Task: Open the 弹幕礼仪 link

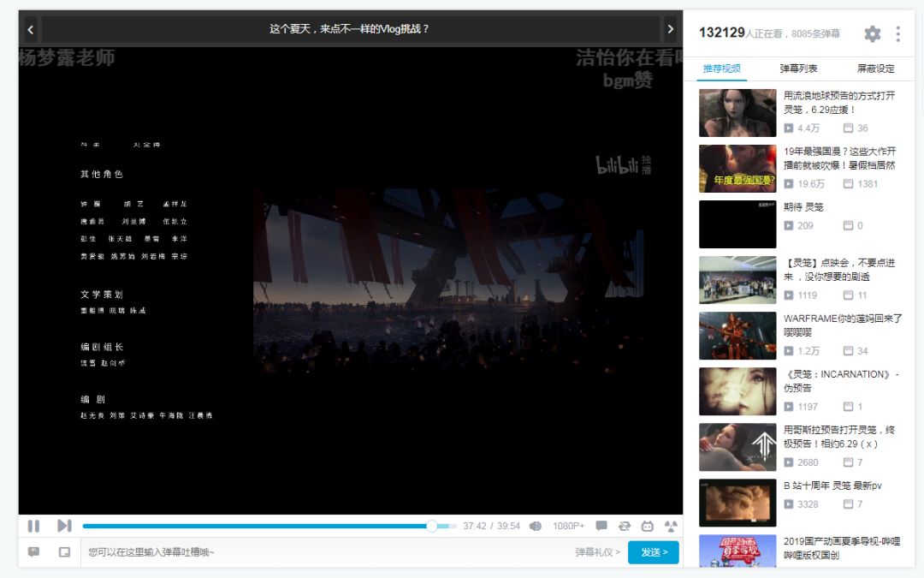Action: click(597, 552)
